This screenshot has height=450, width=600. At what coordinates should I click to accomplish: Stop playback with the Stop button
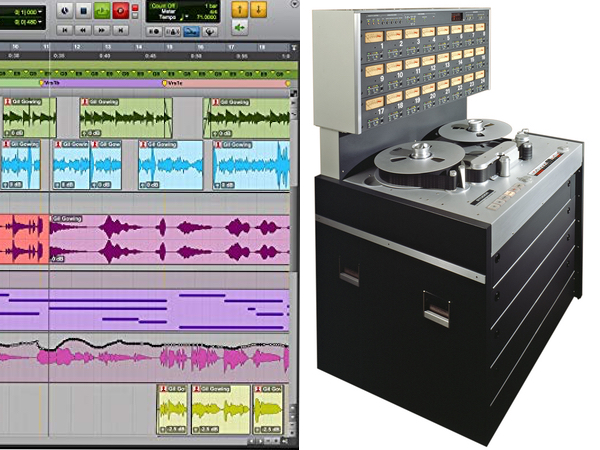[x=83, y=11]
